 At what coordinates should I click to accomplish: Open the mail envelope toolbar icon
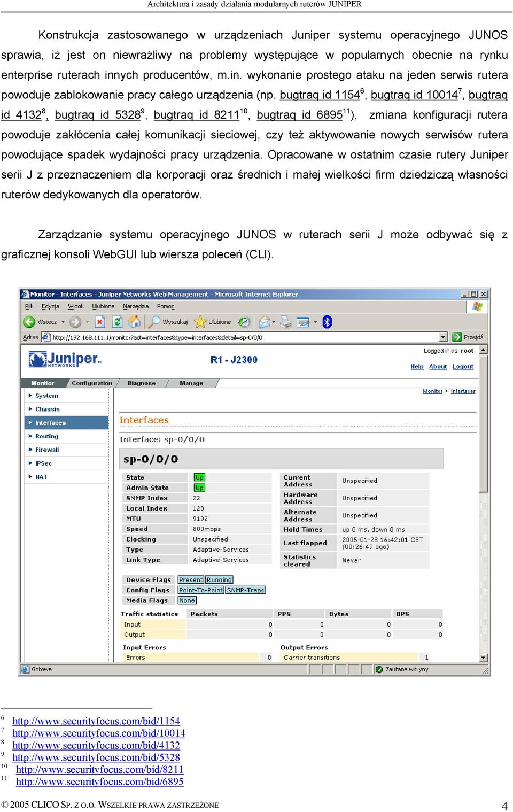pos(265,322)
